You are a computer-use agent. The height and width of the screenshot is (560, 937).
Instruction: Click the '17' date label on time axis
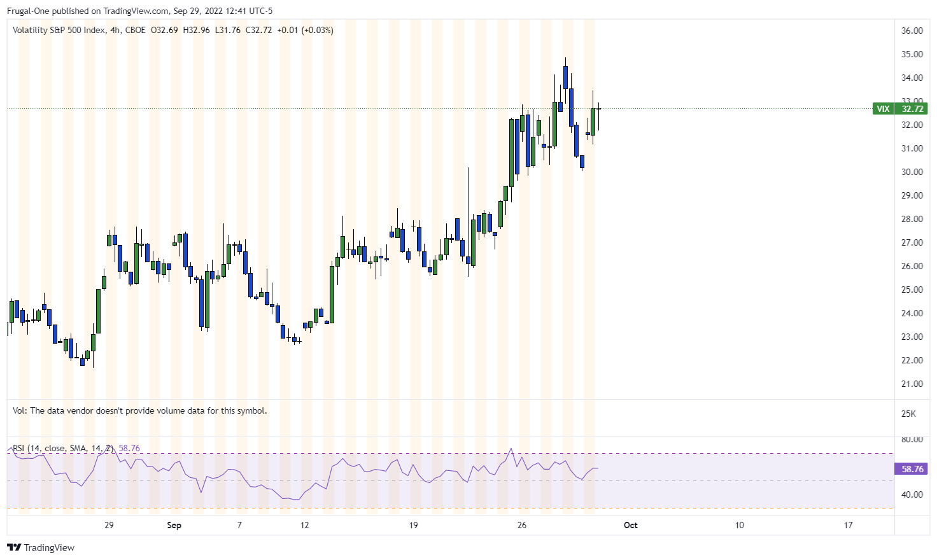848,525
